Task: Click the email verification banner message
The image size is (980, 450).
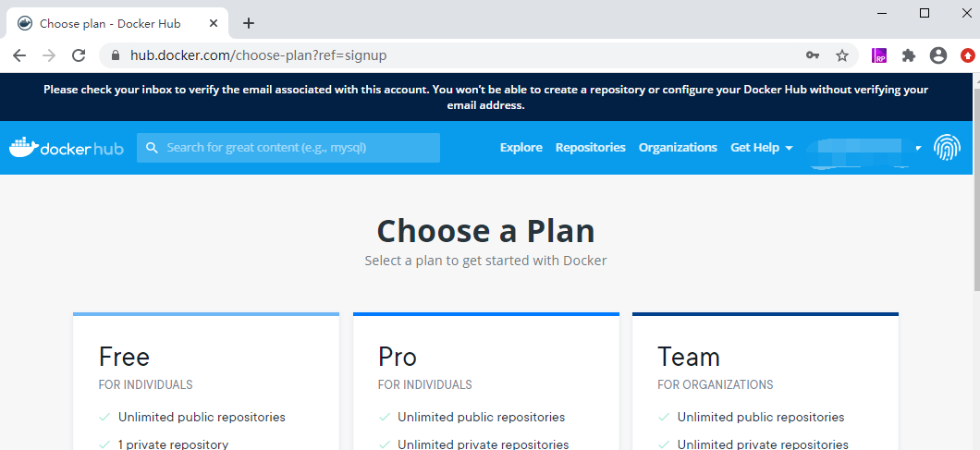Action: [x=485, y=98]
